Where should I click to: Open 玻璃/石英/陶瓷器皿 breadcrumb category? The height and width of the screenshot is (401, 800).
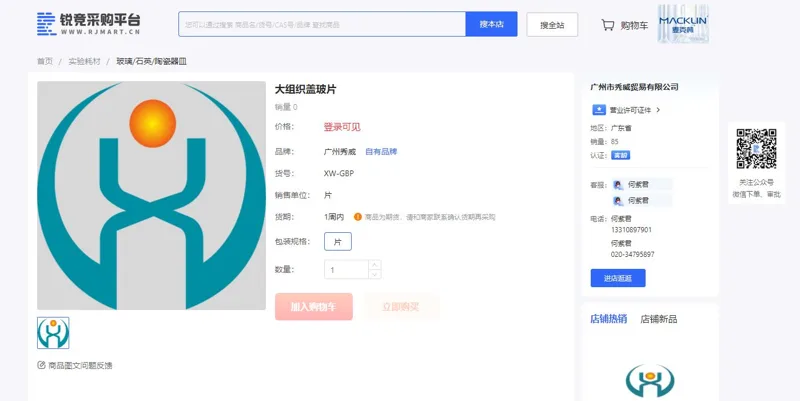152,61
